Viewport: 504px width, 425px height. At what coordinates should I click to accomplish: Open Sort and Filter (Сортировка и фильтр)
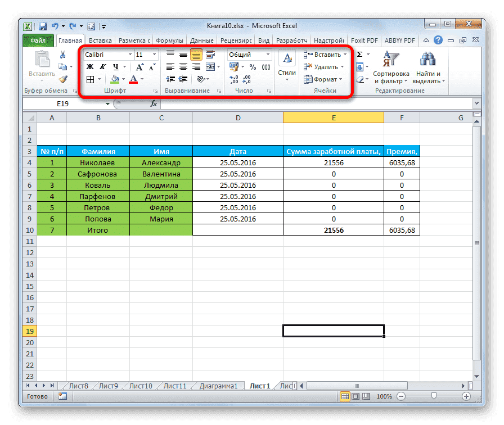391,67
